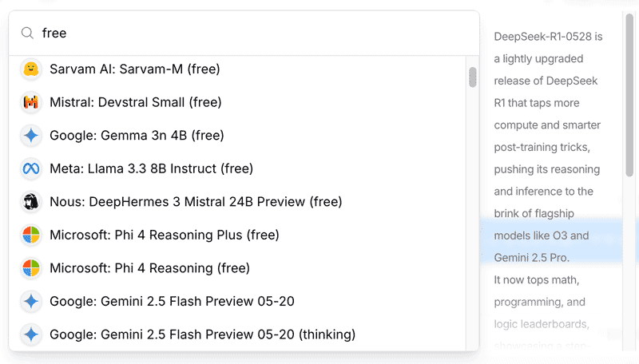This screenshot has width=639, height=364.
Task: Click the Meta infinity logo icon
Action: tap(31, 168)
